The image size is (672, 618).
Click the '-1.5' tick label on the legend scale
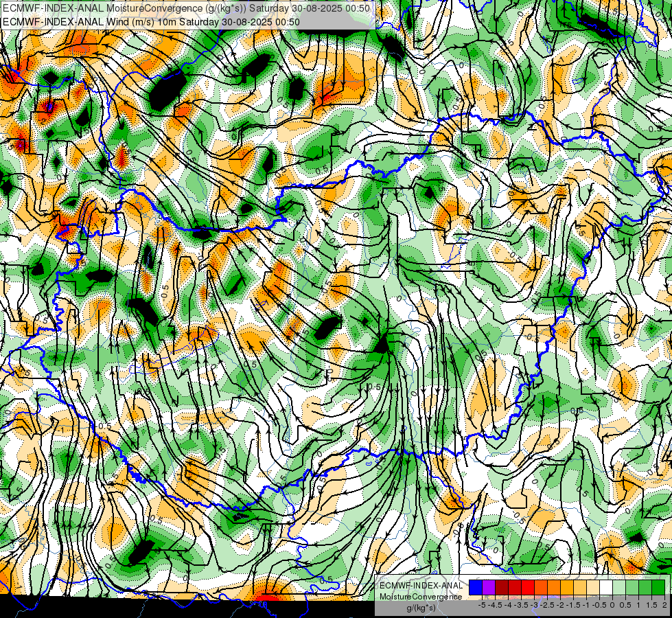point(573,605)
